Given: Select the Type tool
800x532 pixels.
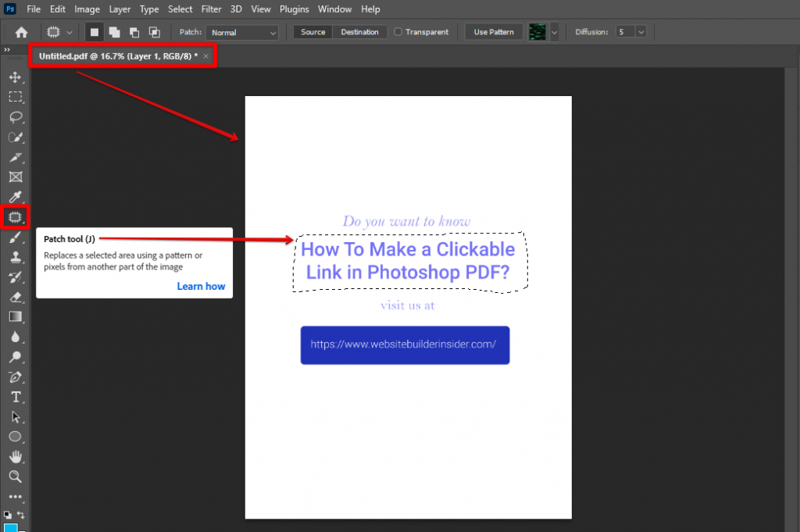Looking at the screenshot, I should click(x=16, y=397).
